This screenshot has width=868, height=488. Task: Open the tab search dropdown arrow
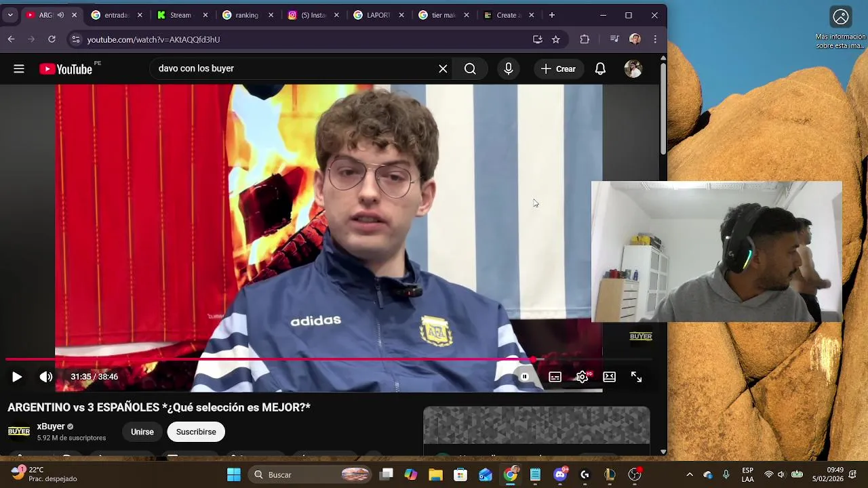click(10, 15)
